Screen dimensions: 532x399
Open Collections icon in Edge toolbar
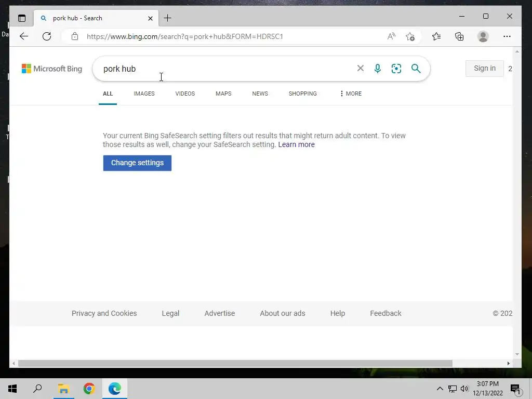coord(459,36)
